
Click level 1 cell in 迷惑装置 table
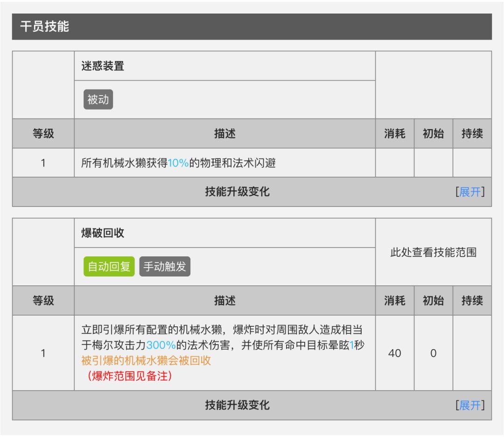pos(43,163)
